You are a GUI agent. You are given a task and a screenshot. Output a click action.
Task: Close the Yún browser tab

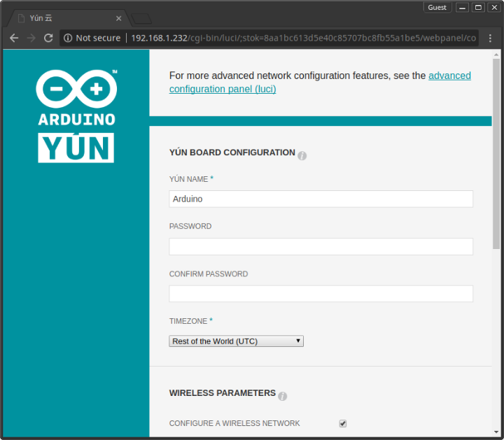pos(118,18)
